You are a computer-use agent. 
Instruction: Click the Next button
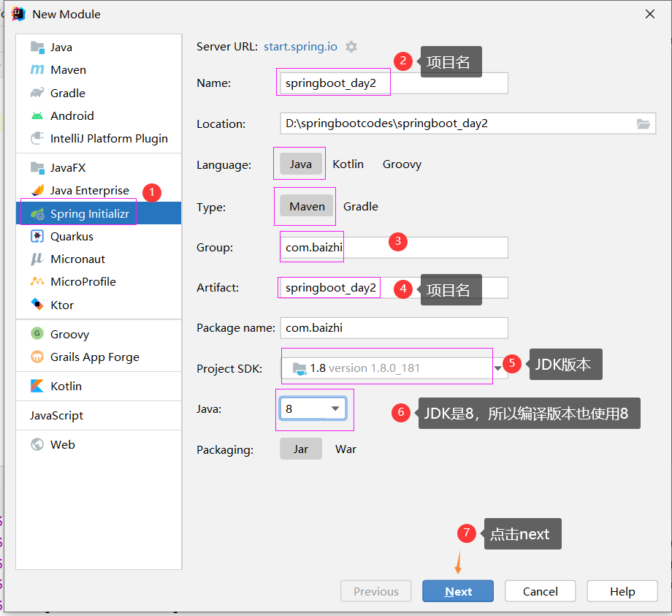[458, 591]
